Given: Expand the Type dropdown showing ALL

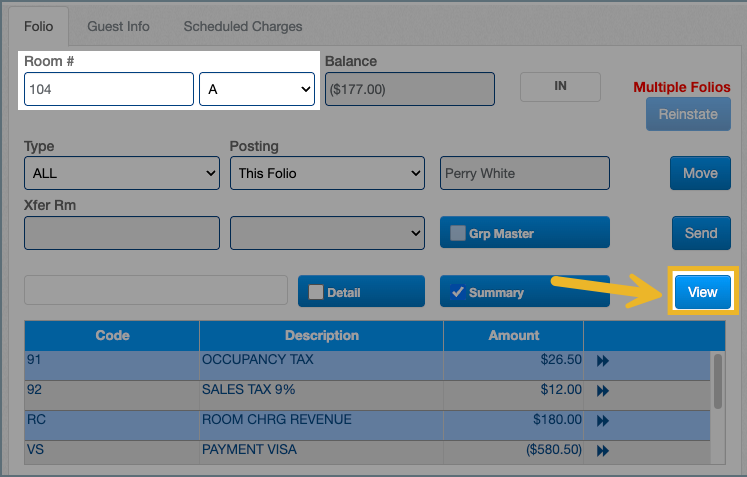Looking at the screenshot, I should point(121,173).
